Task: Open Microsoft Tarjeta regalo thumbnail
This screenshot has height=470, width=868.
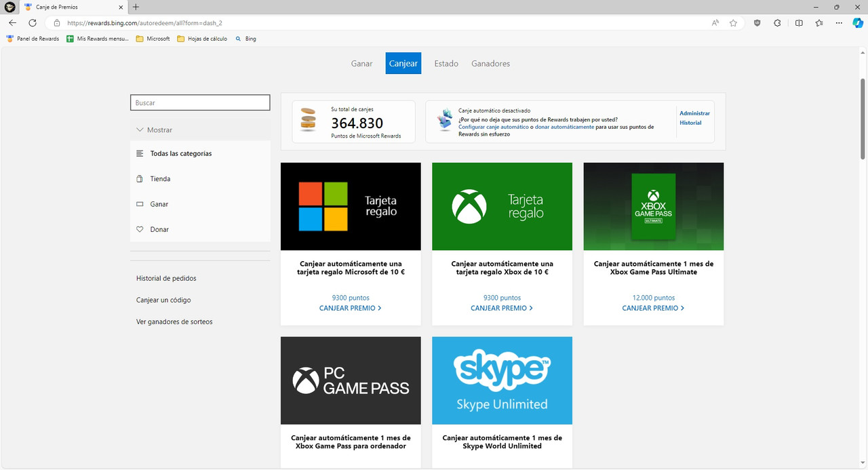Action: point(351,206)
